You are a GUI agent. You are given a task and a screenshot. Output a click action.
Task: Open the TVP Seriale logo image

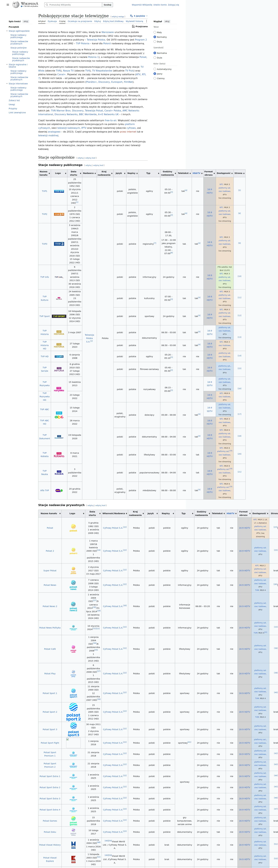pyautogui.click(x=59, y=369)
